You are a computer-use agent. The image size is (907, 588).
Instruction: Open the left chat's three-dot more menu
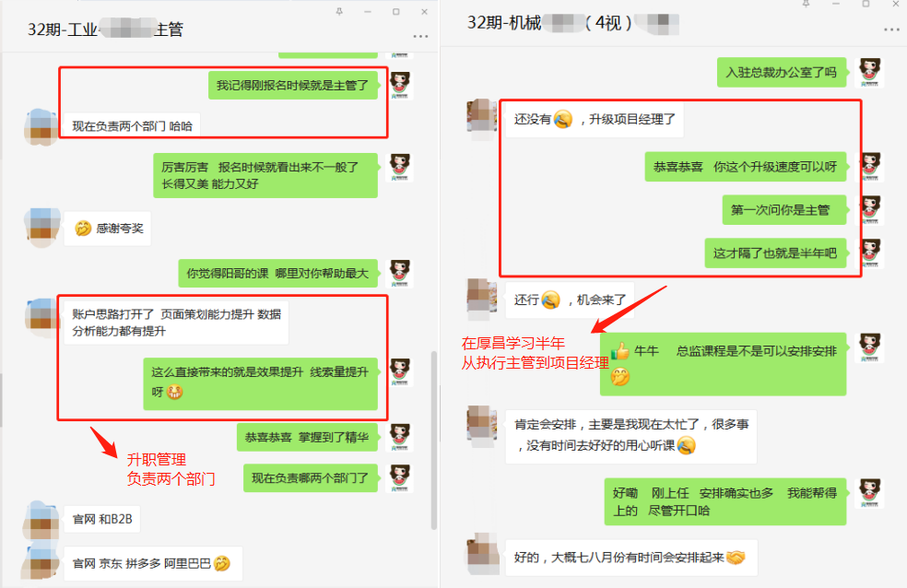point(420,37)
